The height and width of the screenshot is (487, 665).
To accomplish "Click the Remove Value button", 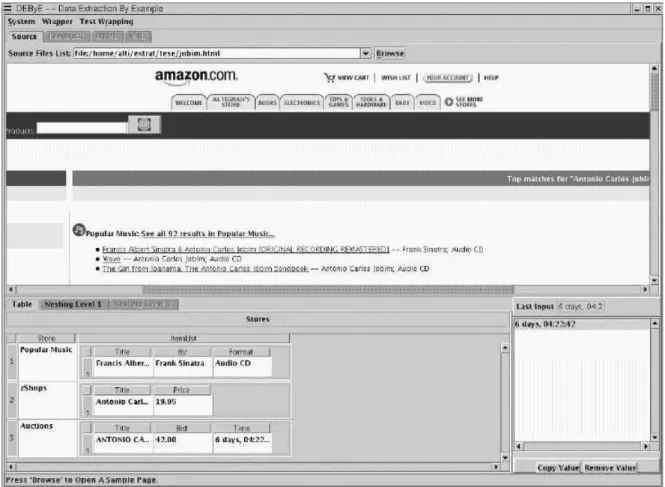I will (610, 467).
